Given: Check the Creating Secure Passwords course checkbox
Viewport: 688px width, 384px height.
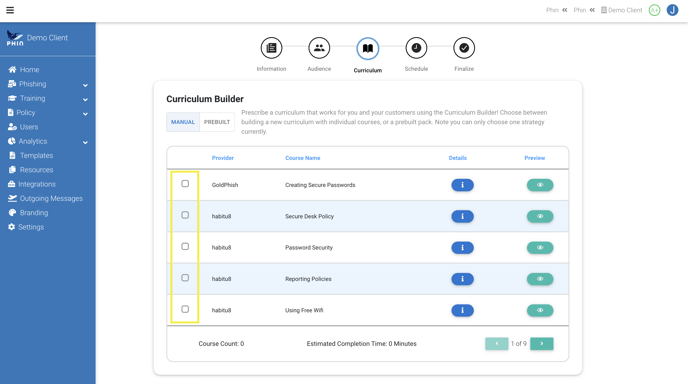Looking at the screenshot, I should point(185,183).
